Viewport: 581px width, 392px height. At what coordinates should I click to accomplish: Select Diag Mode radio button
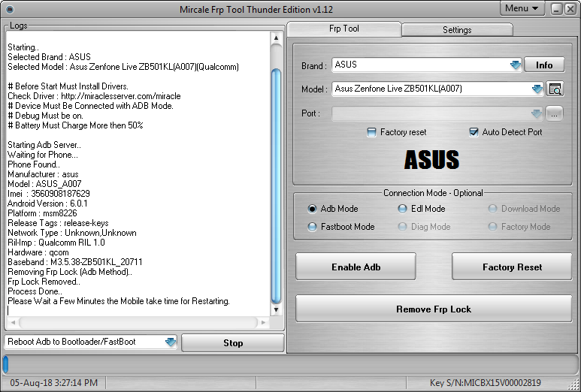click(x=402, y=227)
